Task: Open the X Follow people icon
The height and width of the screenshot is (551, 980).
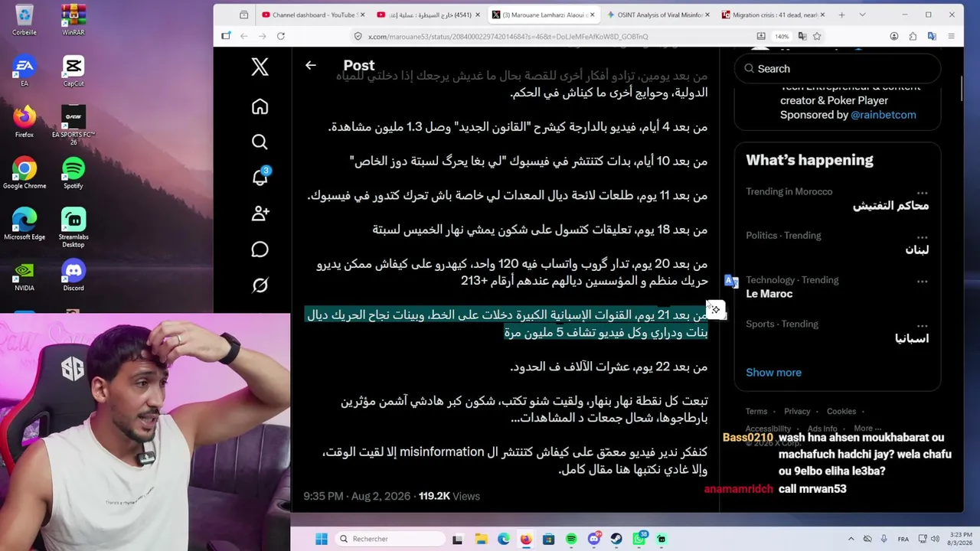Action: pos(260,214)
